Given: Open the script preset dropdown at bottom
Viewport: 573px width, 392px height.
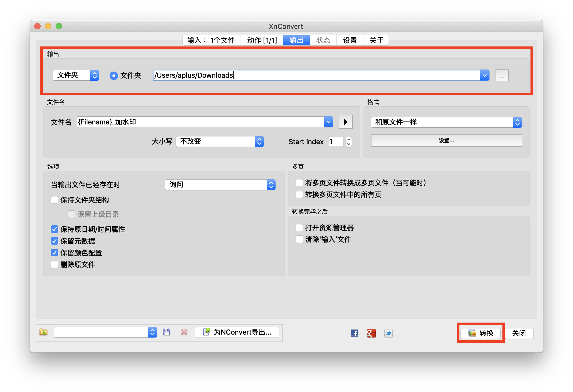Looking at the screenshot, I should tap(105, 332).
